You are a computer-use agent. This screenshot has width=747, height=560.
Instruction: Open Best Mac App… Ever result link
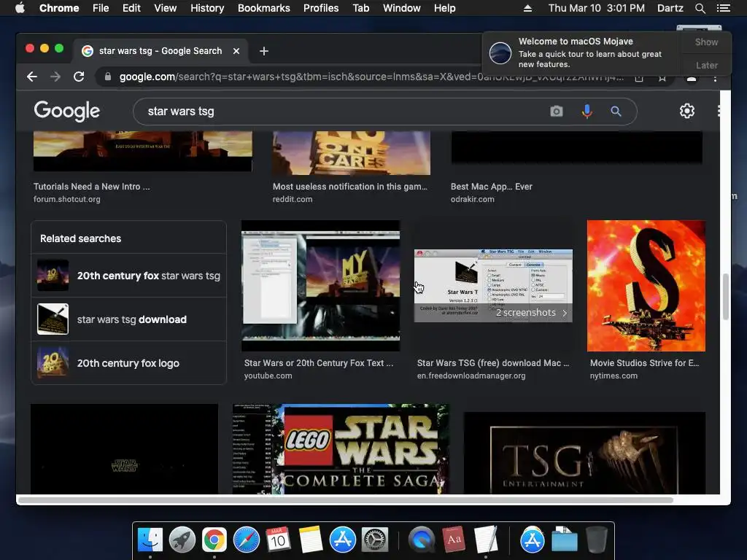[492, 187]
